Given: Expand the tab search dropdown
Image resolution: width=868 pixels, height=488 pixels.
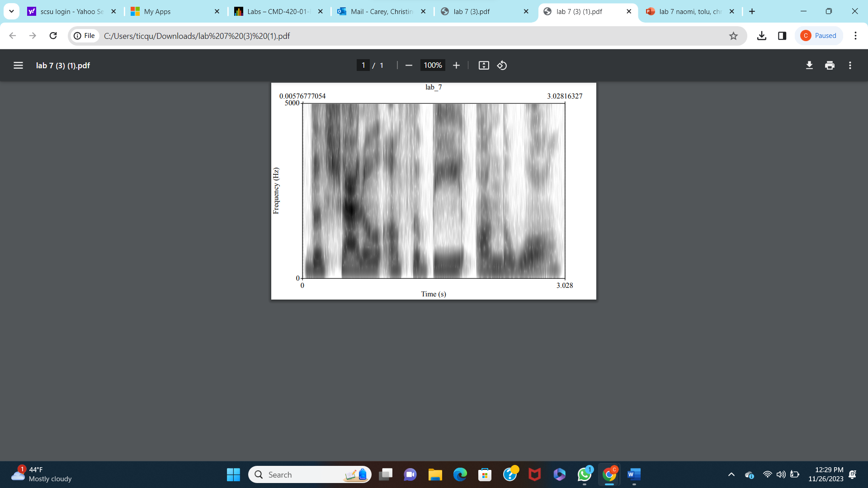Looking at the screenshot, I should (11, 11).
